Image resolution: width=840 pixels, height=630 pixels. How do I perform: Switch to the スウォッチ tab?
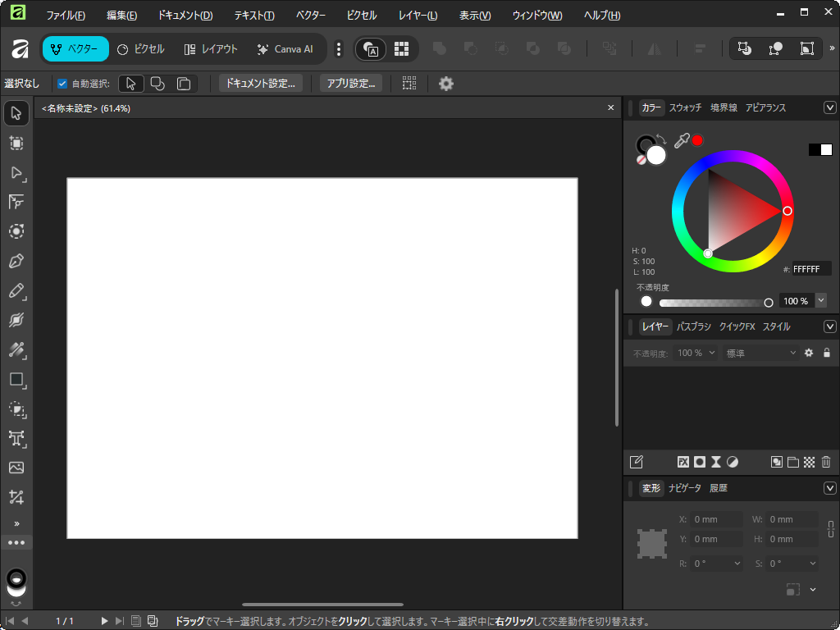click(x=685, y=107)
